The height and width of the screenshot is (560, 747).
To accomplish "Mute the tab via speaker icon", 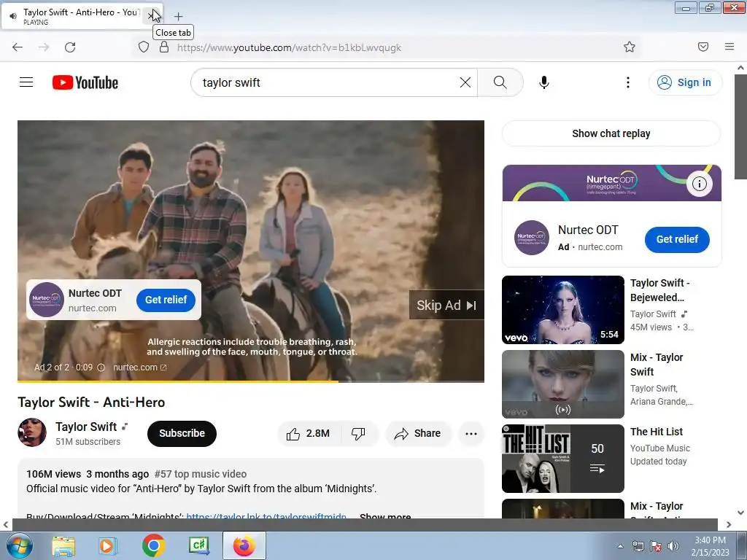I will tap(13, 16).
